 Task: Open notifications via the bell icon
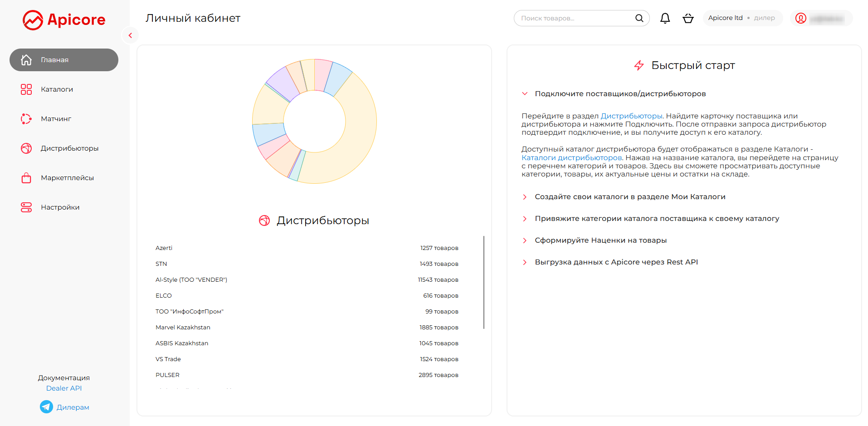click(665, 18)
